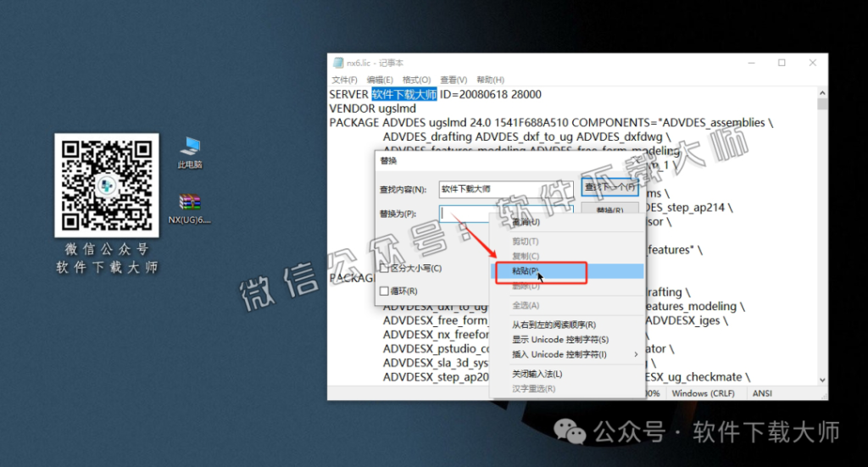Click the Notepad scrollbar down arrow
Screen dimensions: 868x467
click(x=822, y=381)
